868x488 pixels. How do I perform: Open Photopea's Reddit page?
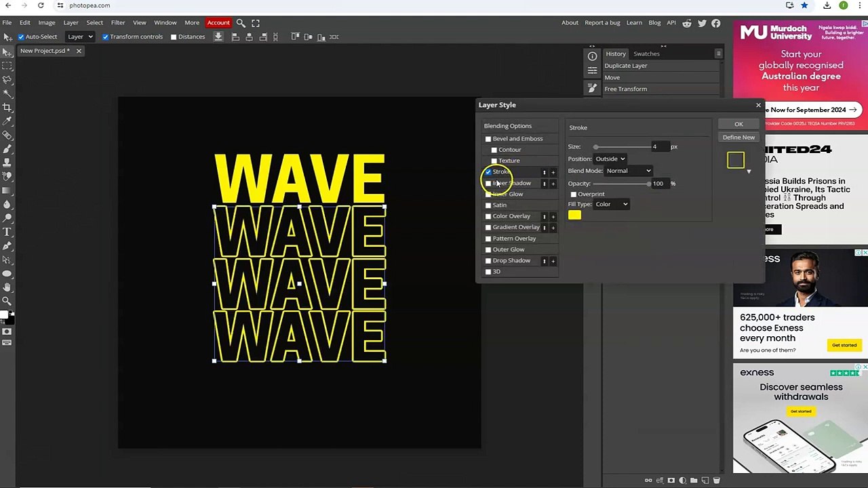click(x=687, y=23)
